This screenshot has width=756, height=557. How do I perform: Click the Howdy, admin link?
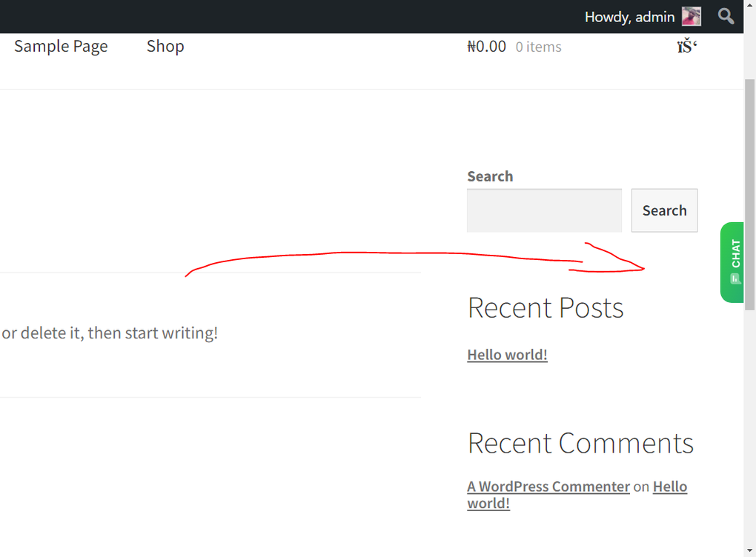pos(629,16)
